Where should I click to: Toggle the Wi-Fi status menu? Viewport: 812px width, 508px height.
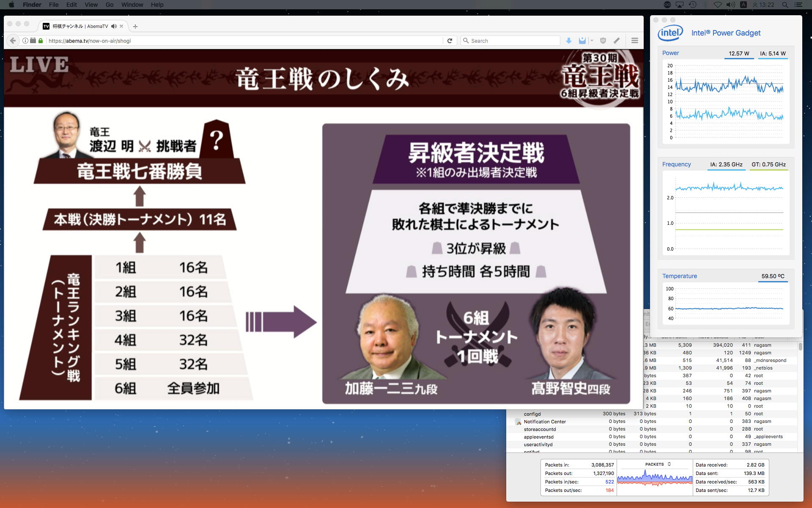[718, 5]
